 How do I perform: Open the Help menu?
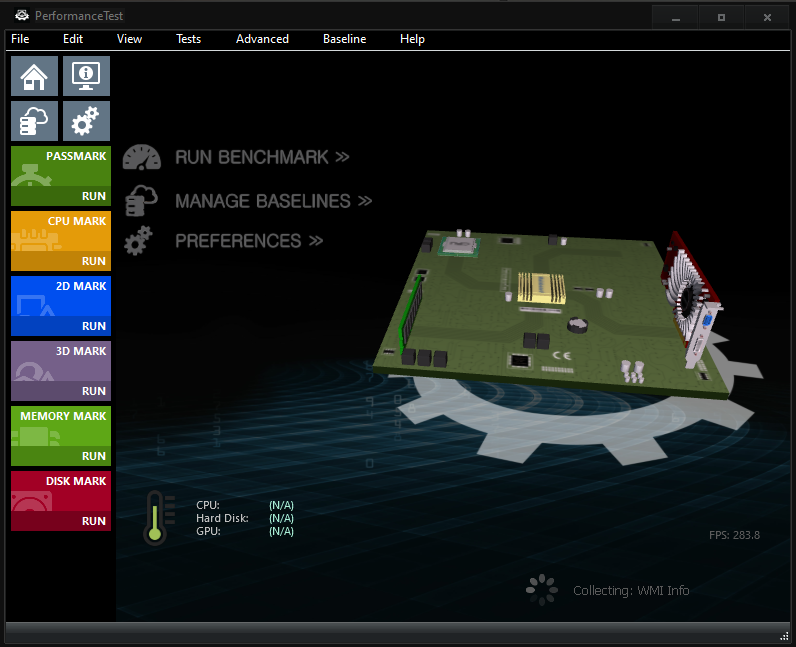coord(412,39)
